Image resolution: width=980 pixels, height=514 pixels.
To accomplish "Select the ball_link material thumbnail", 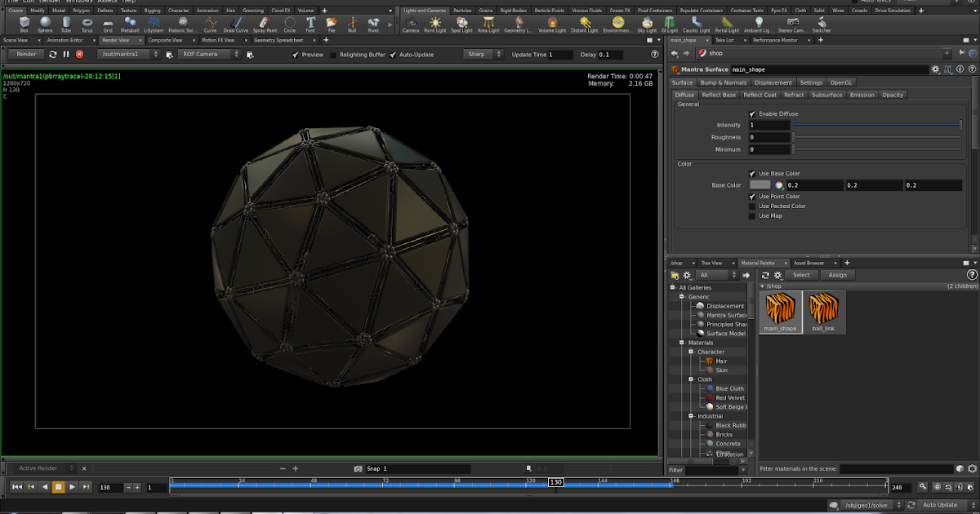I will [x=824, y=310].
